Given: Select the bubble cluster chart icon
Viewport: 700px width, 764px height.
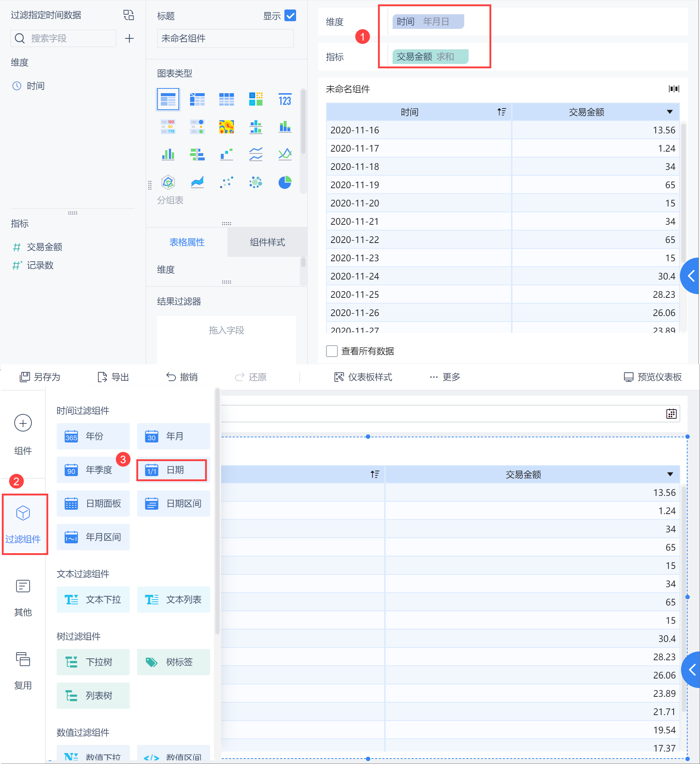Looking at the screenshot, I should [256, 182].
